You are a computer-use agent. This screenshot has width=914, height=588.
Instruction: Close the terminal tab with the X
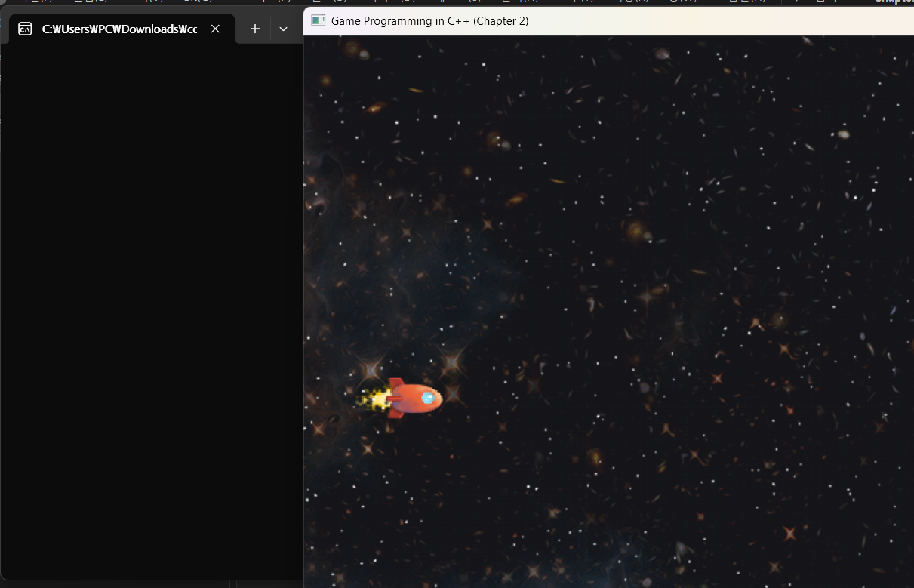[x=215, y=29]
